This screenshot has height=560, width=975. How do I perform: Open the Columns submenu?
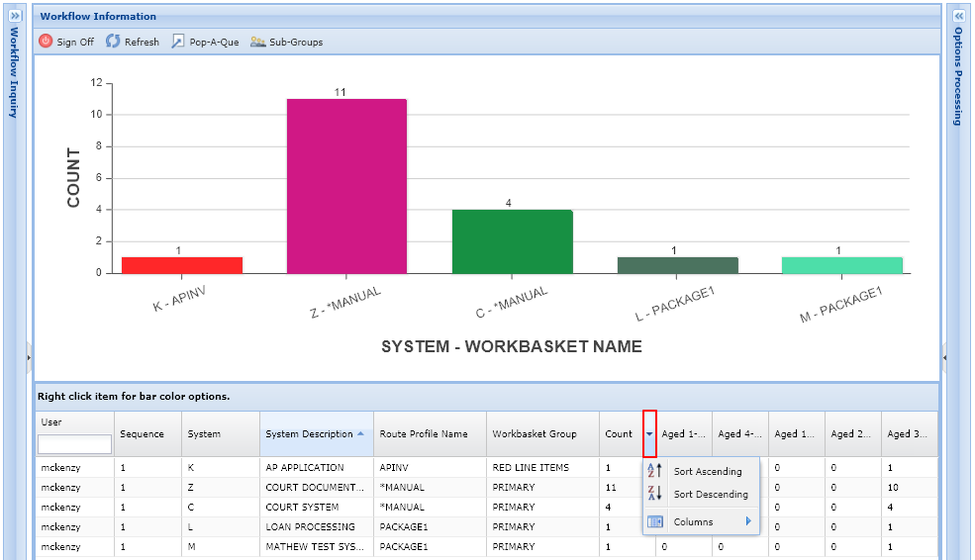click(x=702, y=521)
